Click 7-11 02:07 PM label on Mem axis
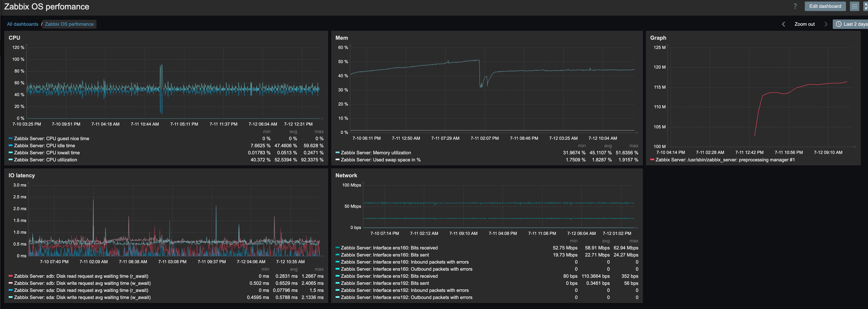The image size is (868, 309). 485,138
